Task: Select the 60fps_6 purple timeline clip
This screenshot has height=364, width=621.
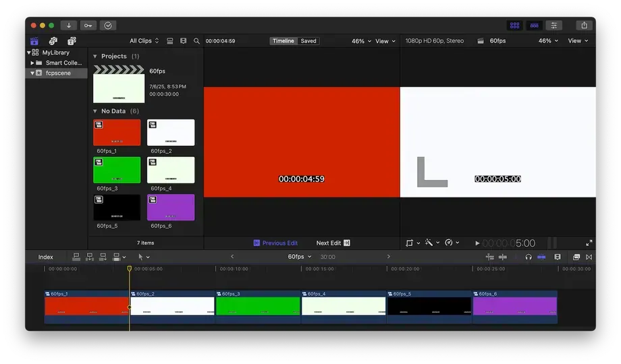Action: [515, 307]
